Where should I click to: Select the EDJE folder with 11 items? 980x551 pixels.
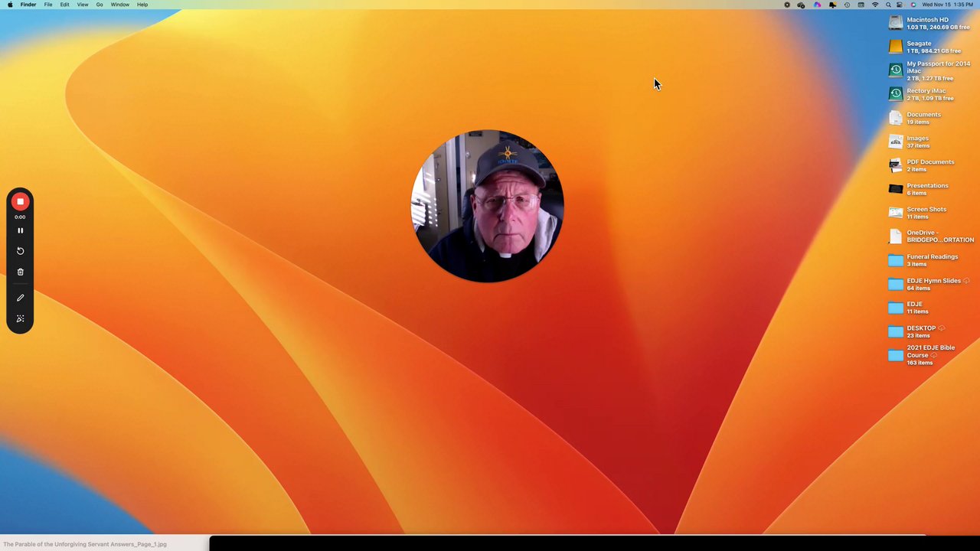point(895,308)
